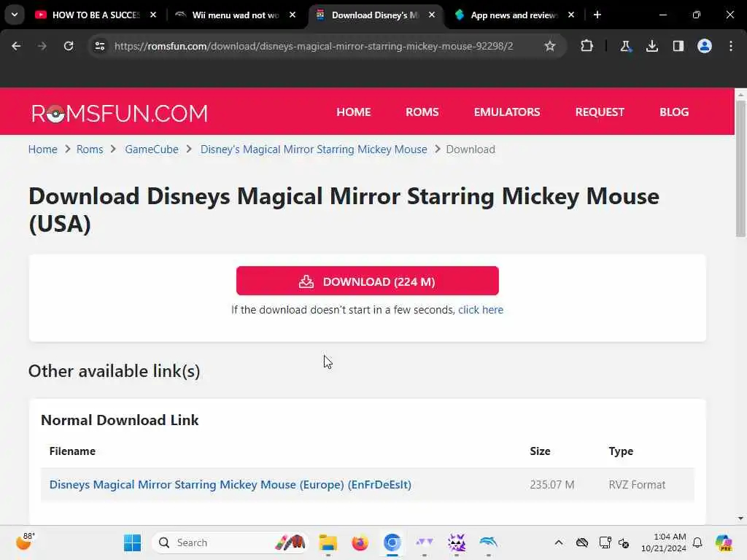This screenshot has width=747, height=560.
Task: Launch the Copilot preview icon in the taskbar
Action: pos(724,542)
